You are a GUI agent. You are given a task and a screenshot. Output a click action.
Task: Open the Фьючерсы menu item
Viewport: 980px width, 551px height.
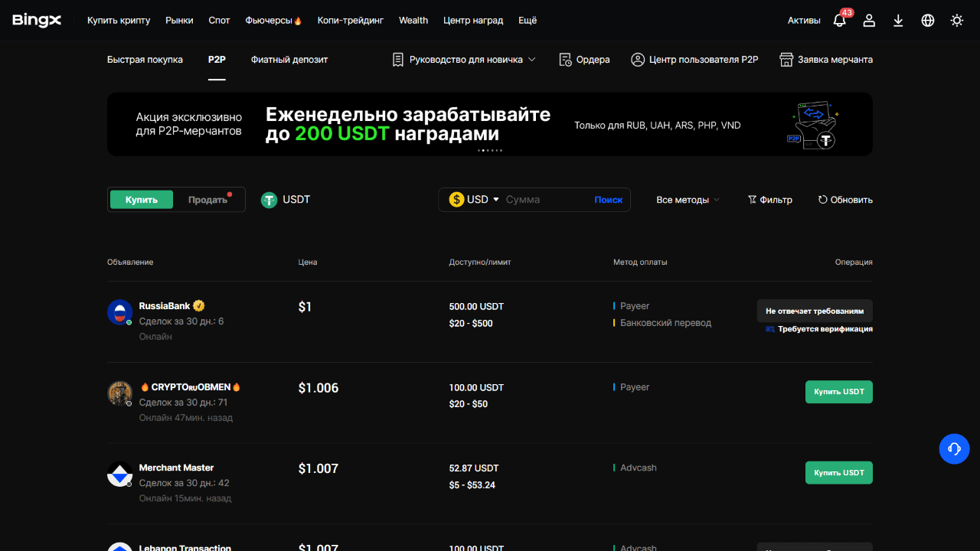(x=273, y=21)
